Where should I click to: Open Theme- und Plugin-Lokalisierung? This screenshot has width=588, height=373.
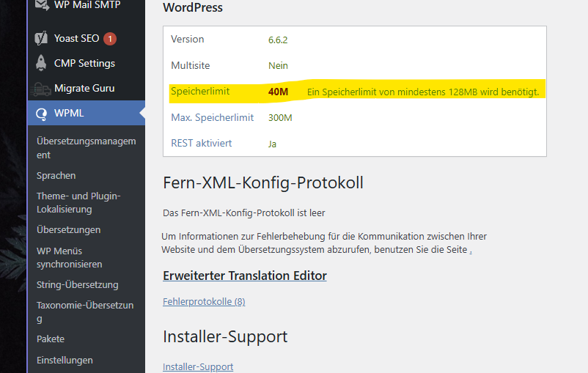coord(78,202)
